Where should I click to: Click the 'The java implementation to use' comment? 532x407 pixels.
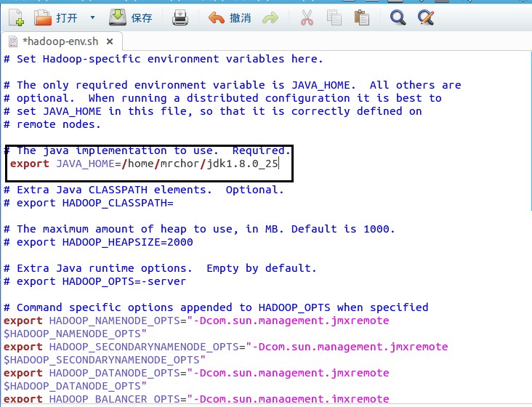pos(148,150)
